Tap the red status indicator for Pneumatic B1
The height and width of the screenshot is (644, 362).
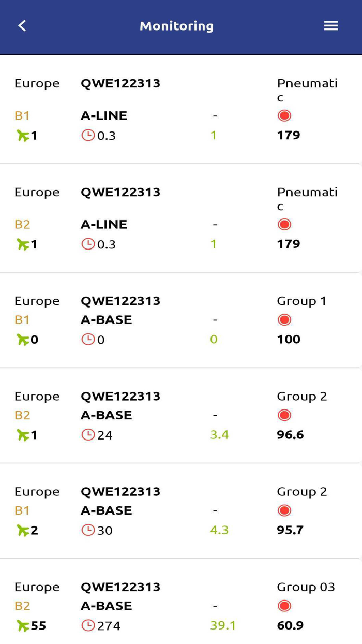[x=284, y=115]
